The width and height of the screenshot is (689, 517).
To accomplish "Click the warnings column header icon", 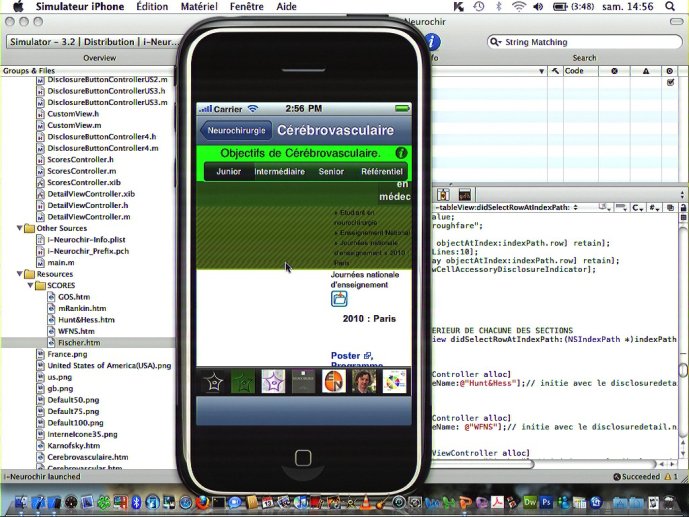I will point(646,71).
